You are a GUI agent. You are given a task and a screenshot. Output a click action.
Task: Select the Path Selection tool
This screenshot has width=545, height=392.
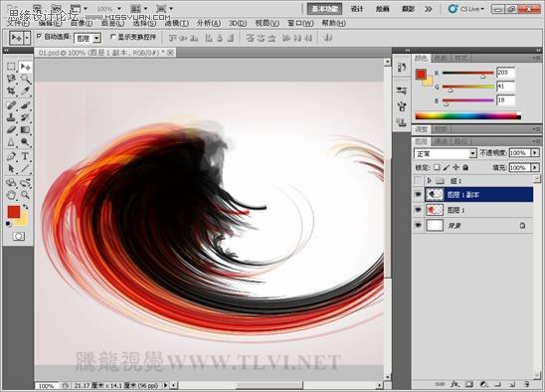[11, 169]
